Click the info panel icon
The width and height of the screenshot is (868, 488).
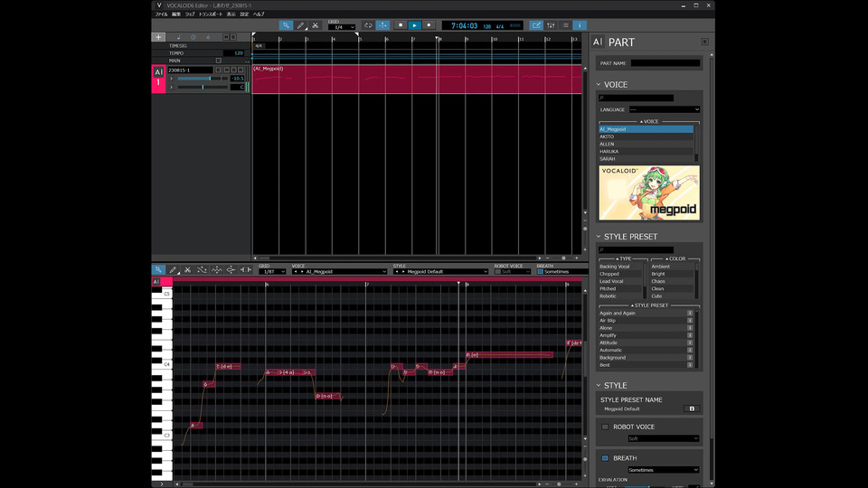pos(580,25)
